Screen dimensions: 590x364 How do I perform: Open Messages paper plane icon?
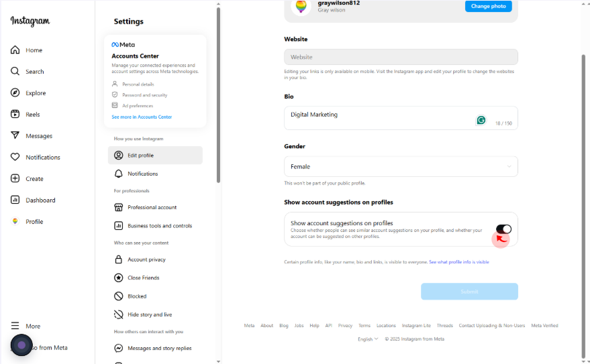tap(15, 135)
